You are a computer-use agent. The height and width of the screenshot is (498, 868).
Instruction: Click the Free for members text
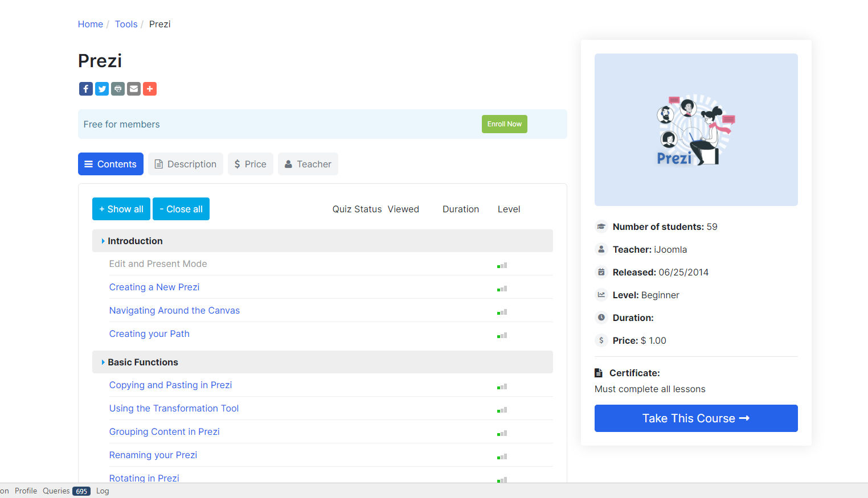point(121,124)
